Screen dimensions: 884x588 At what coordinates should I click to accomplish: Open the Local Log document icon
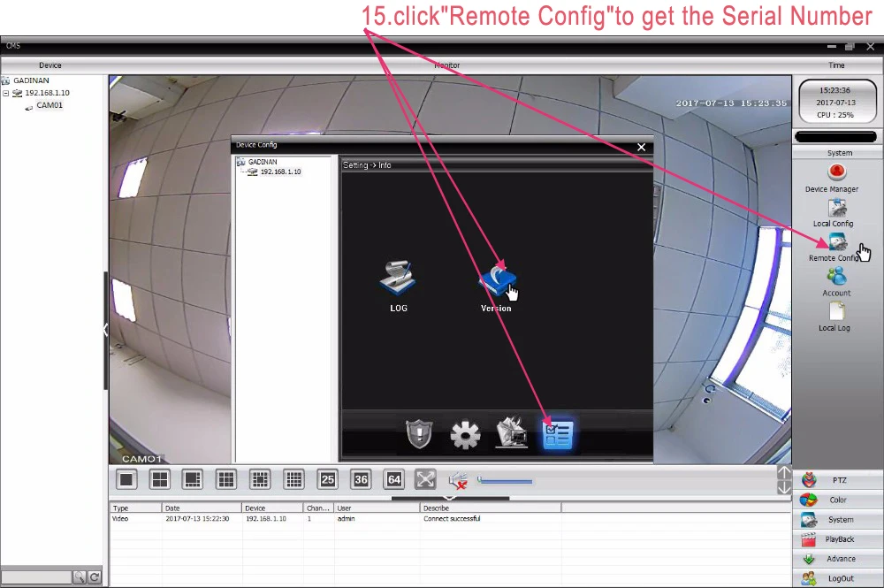click(836, 311)
